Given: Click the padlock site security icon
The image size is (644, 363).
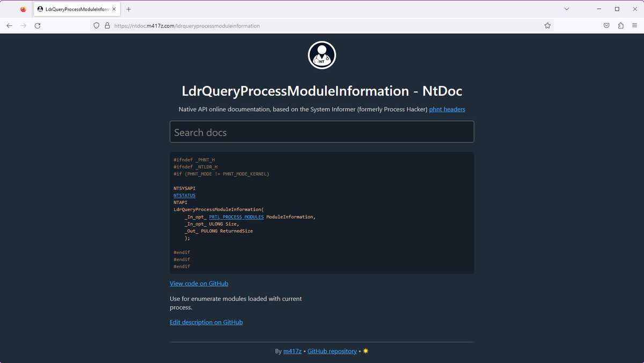Looking at the screenshot, I should point(107,25).
